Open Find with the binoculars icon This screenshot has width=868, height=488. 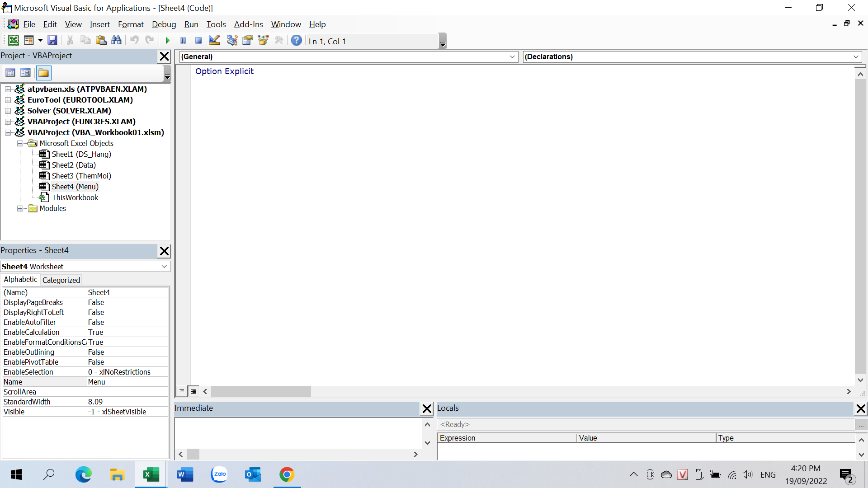pos(116,41)
